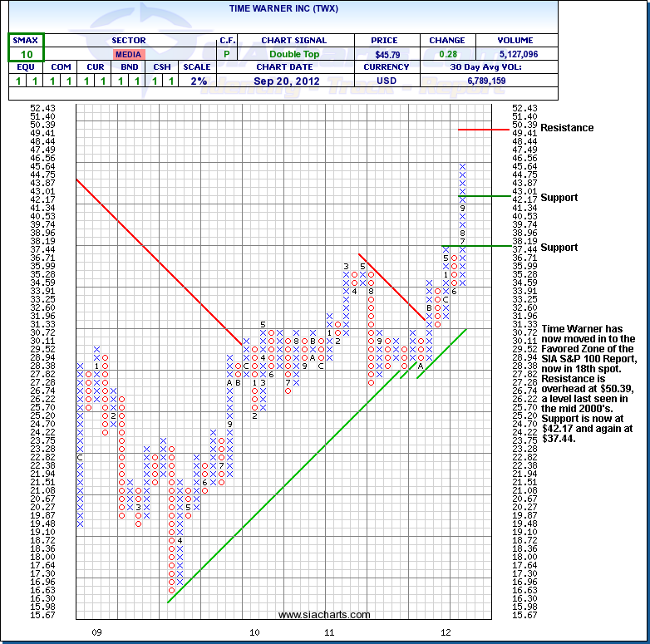This screenshot has height=644, width=650.
Task: Open the www.siacharts.com link
Action: pyautogui.click(x=324, y=615)
